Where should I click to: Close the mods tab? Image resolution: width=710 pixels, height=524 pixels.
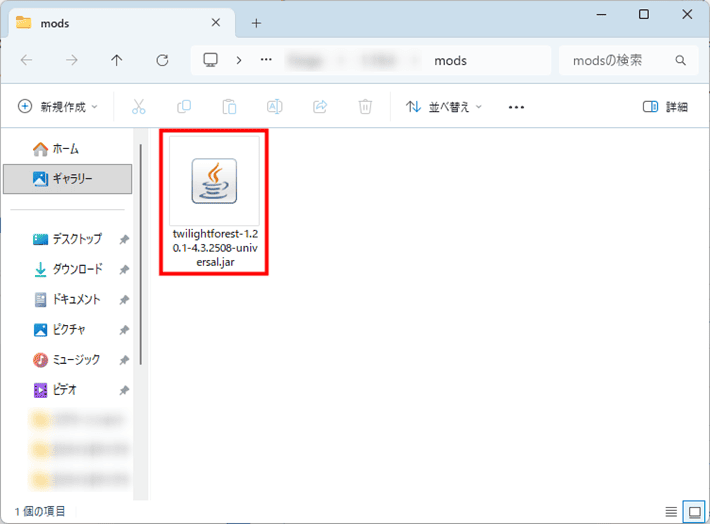(216, 23)
